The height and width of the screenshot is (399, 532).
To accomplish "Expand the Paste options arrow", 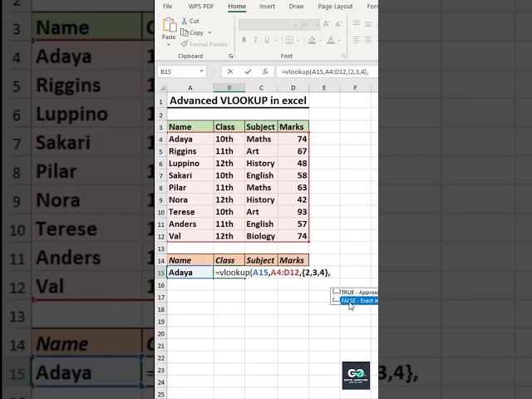I will (x=169, y=45).
